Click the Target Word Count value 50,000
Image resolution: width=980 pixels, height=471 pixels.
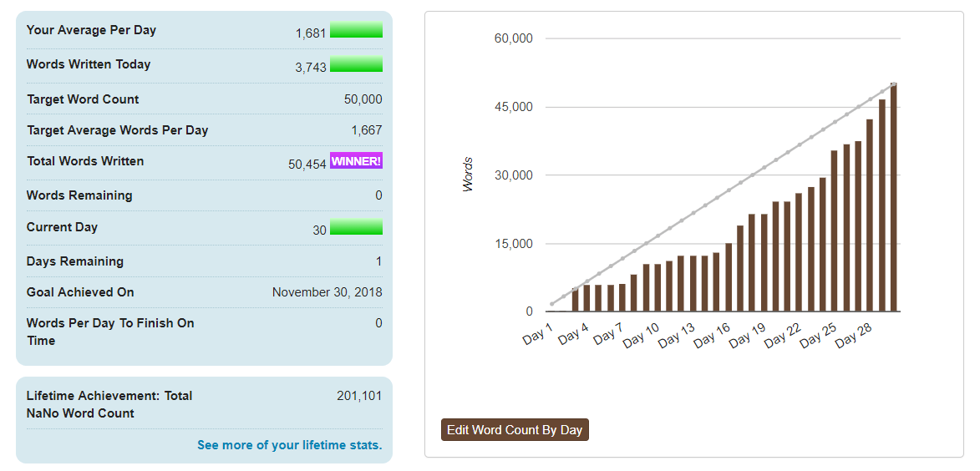point(363,99)
